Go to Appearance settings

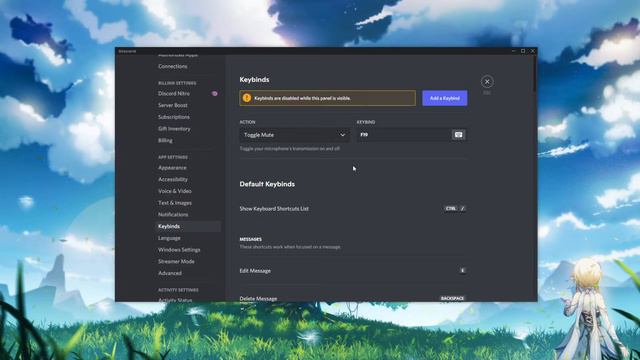point(172,168)
